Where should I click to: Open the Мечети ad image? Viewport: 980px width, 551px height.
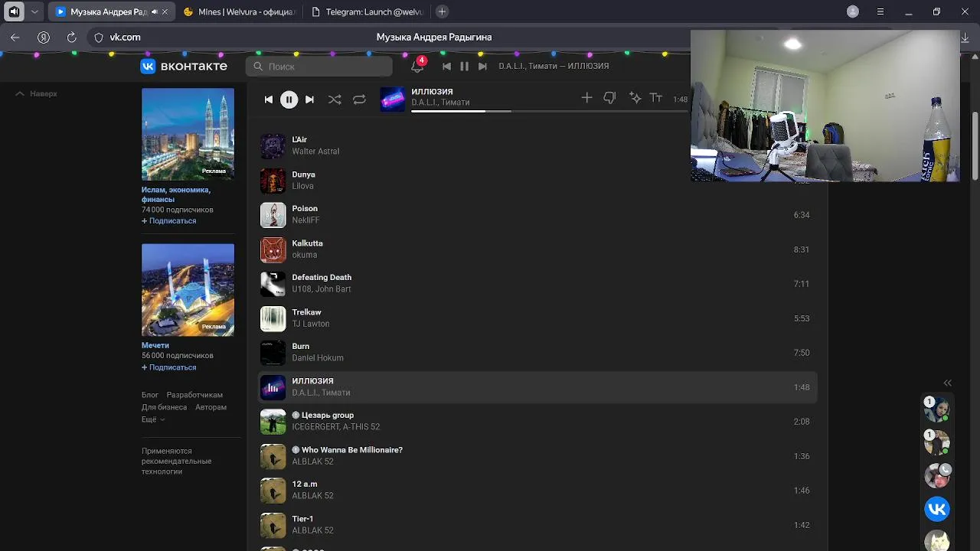coord(188,290)
